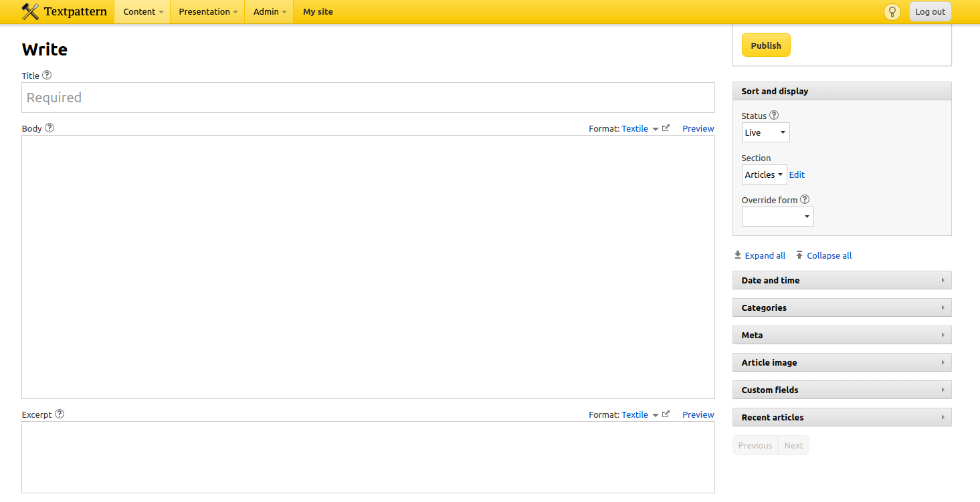
Task: Open the Articles section dropdown
Action: click(764, 174)
